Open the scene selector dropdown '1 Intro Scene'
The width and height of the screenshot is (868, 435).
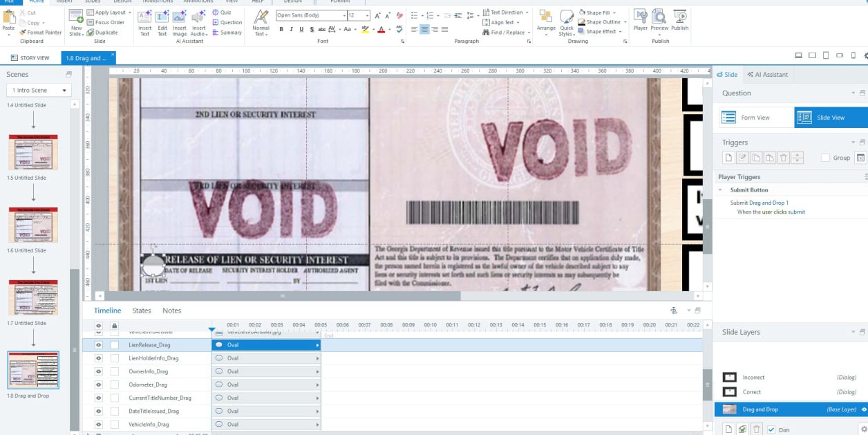(x=39, y=91)
